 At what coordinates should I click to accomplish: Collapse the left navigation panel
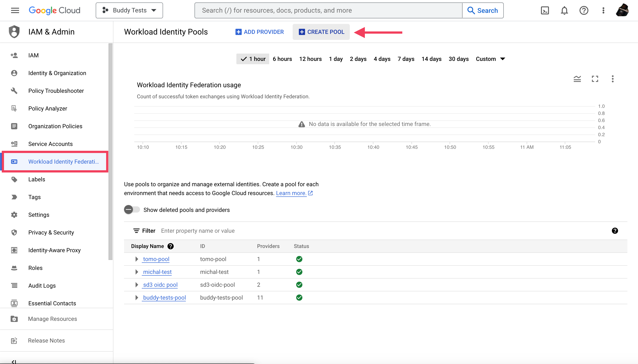coord(14,362)
